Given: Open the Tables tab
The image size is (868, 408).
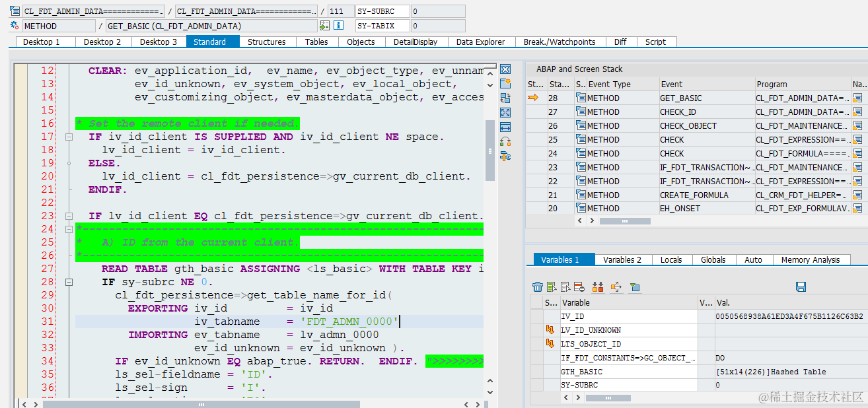Looking at the screenshot, I should point(316,42).
